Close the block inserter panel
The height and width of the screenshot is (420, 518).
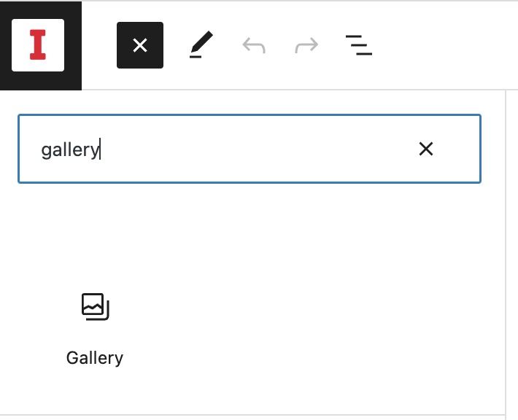140,45
